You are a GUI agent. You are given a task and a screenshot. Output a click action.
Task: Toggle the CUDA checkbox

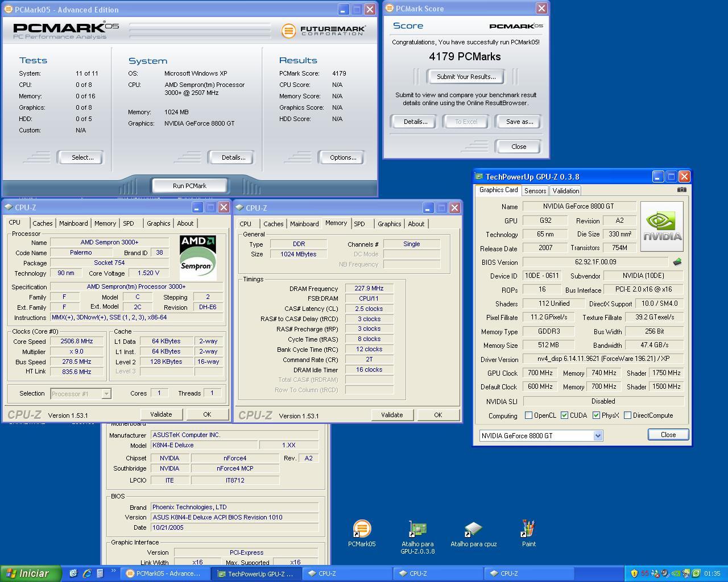coord(564,415)
